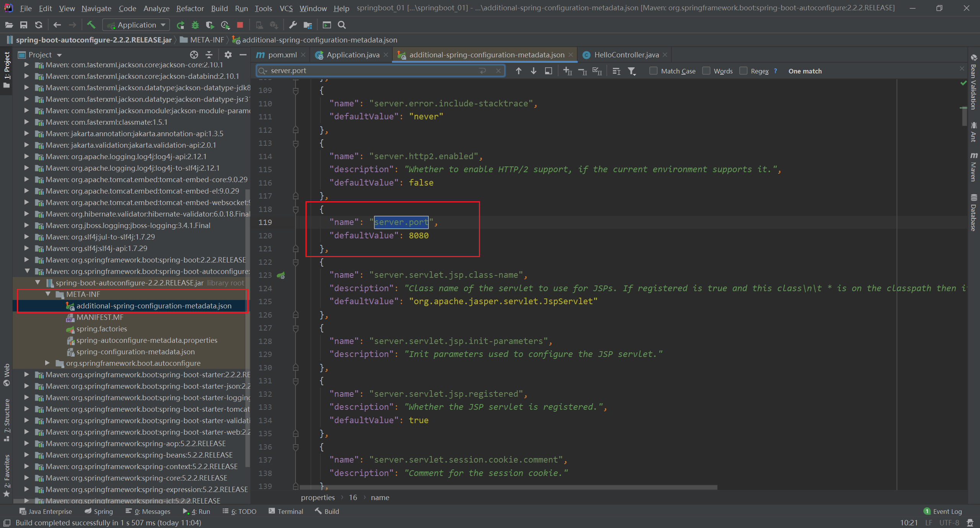Screen dimensions: 980x528
Task: Open the Terminal tool window
Action: coord(286,512)
